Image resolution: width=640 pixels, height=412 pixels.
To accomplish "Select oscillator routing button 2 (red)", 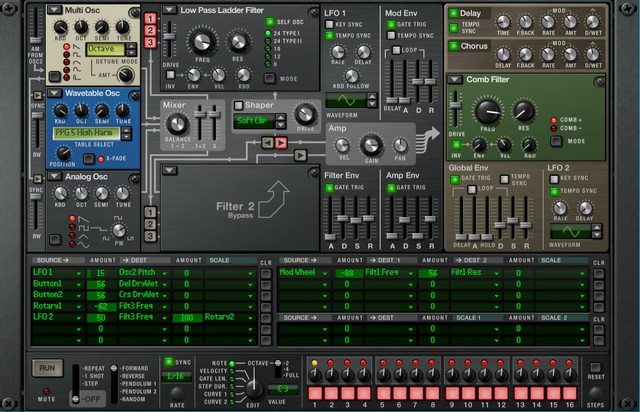I will click(150, 30).
